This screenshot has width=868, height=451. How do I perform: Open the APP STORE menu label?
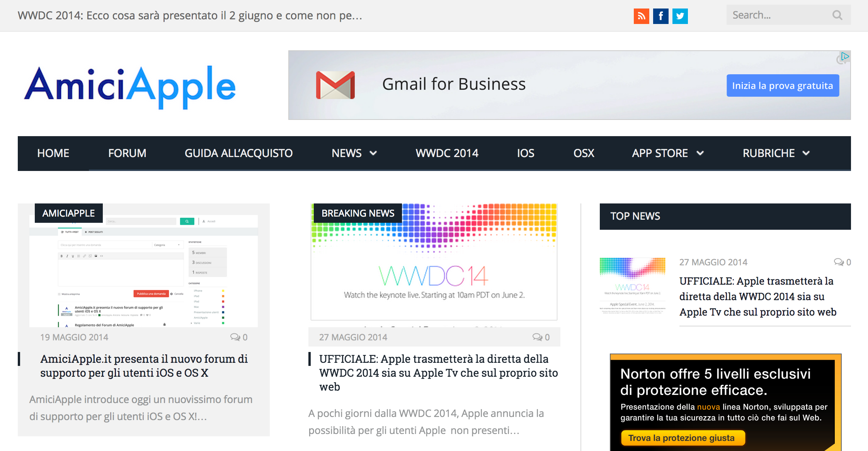click(660, 153)
